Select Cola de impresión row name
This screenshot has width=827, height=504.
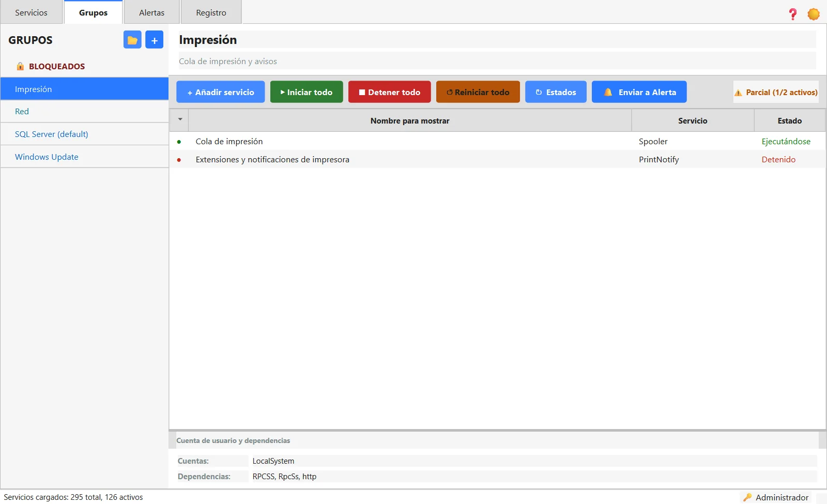229,142
